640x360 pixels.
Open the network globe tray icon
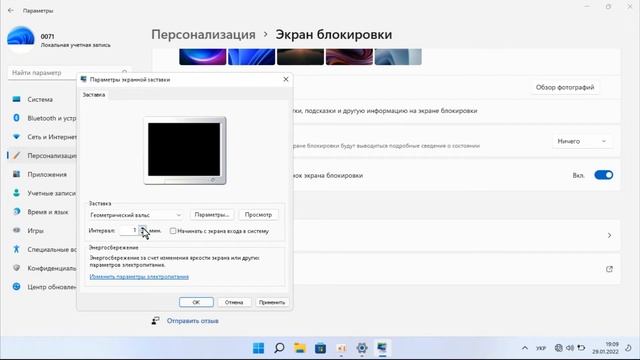pyautogui.click(x=558, y=348)
